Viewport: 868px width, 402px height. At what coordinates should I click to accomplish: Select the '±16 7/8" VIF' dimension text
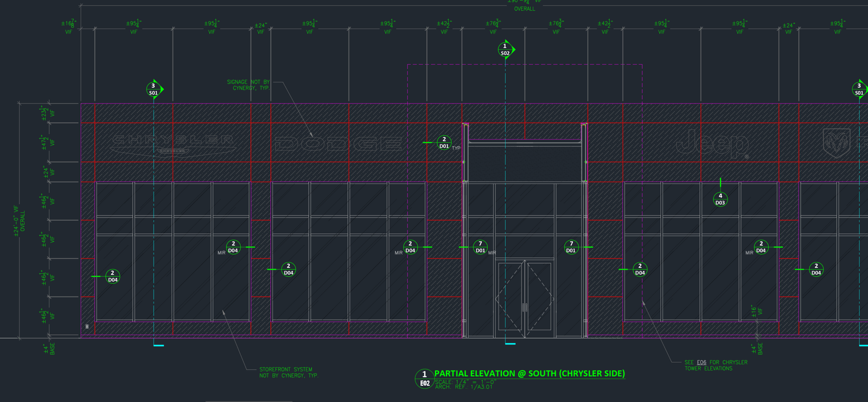click(x=69, y=27)
